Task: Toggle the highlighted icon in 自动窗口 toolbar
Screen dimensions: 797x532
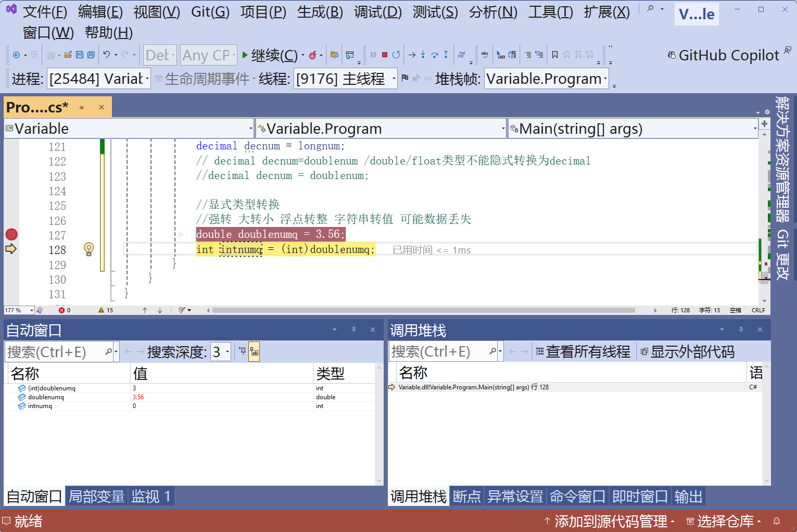Action: [254, 352]
